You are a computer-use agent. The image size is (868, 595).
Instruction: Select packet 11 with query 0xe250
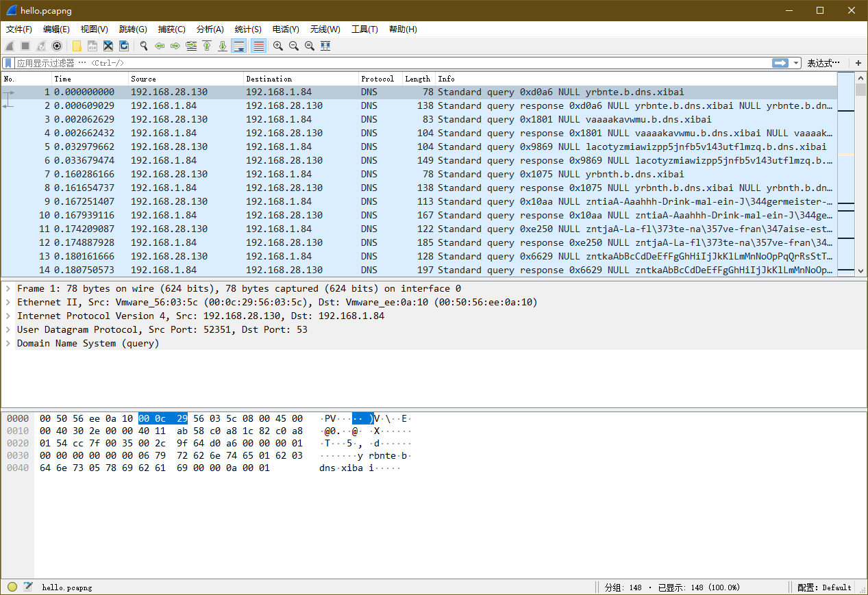[x=419, y=229]
